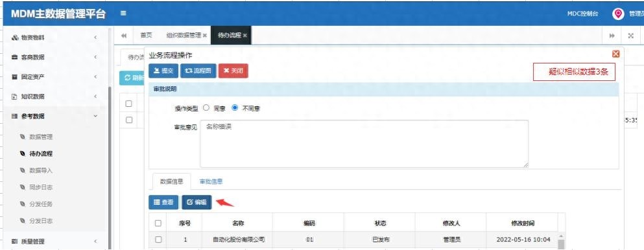This screenshot has width=644, height=250.
Task: Open the 首页 home tab
Action: click(146, 35)
